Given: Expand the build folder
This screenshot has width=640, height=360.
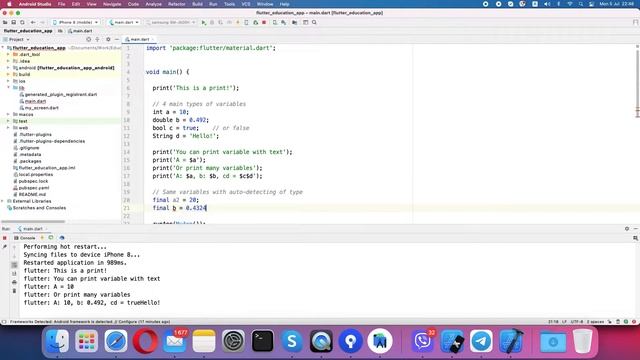Looking at the screenshot, I should [x=8, y=74].
